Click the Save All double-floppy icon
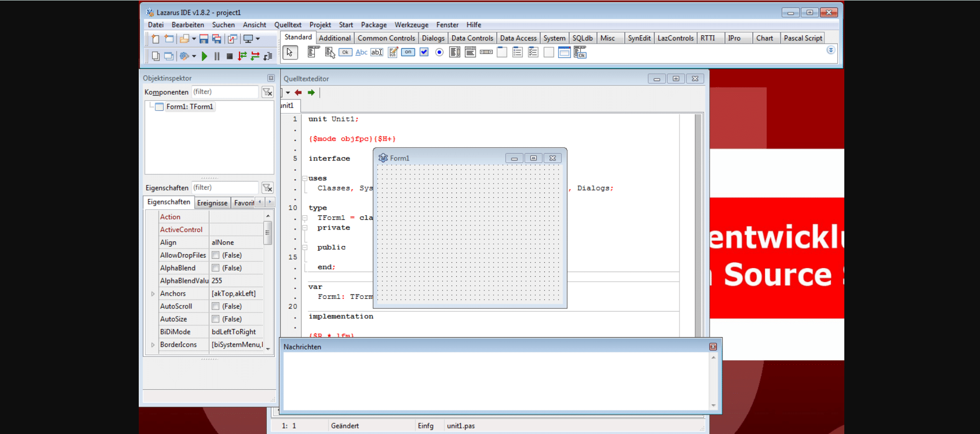980x434 pixels. click(217, 39)
